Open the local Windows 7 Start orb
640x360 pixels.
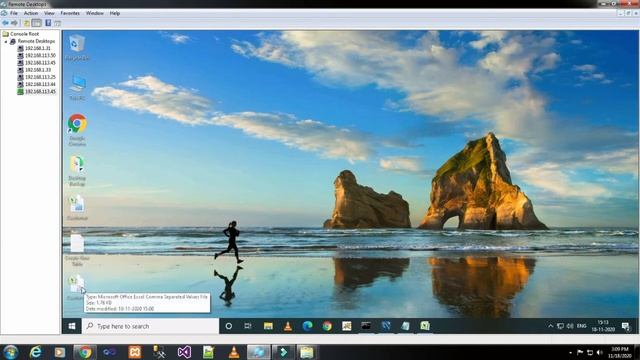[x=11, y=352]
